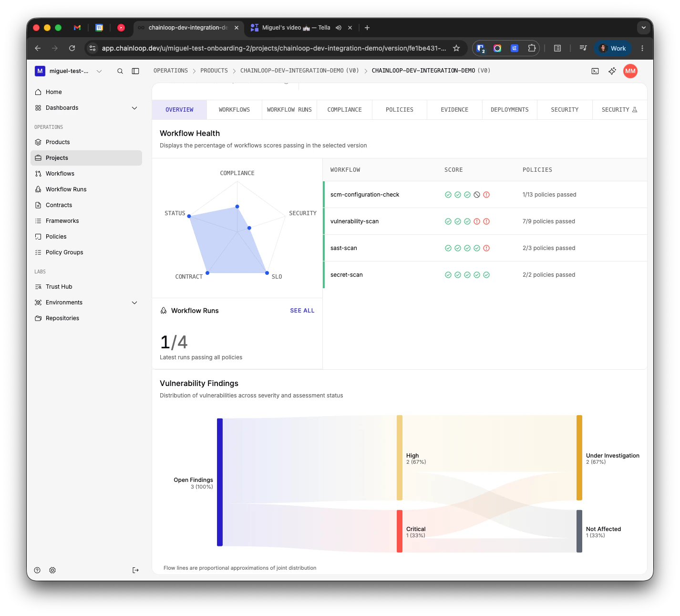
Task: Open the Gmail pinned tab
Action: pyautogui.click(x=77, y=28)
